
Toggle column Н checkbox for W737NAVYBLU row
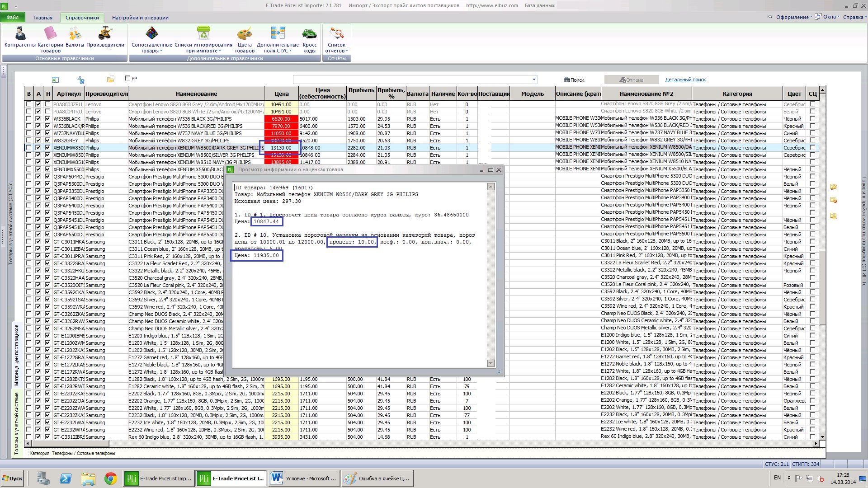tap(47, 133)
